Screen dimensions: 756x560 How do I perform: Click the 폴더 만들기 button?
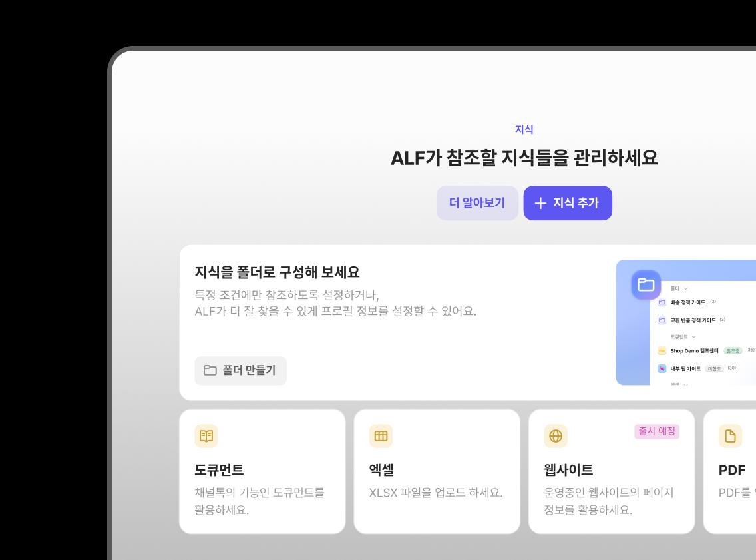click(x=240, y=370)
